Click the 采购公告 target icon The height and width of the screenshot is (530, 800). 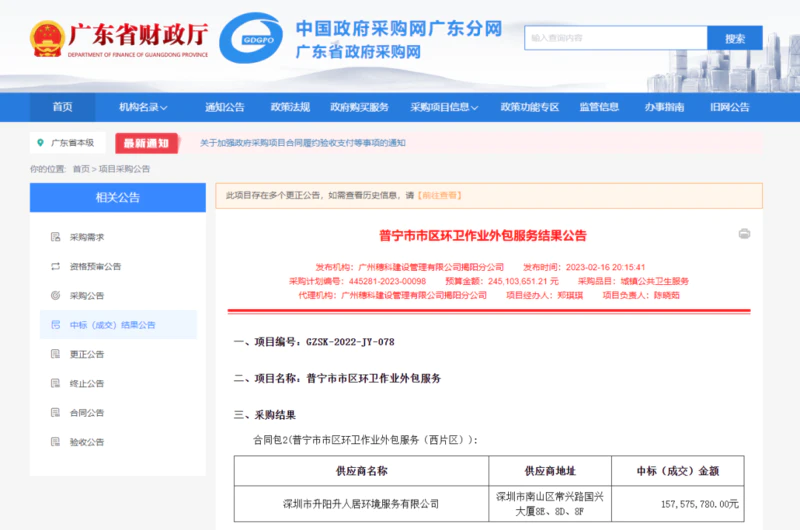coord(55,296)
